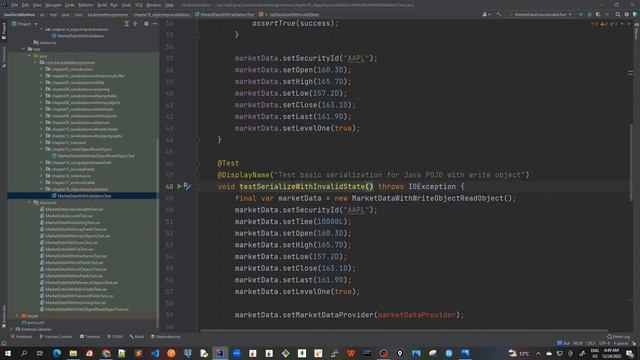
Task: Toggle the Project side tab
Action: (x=4, y=31)
